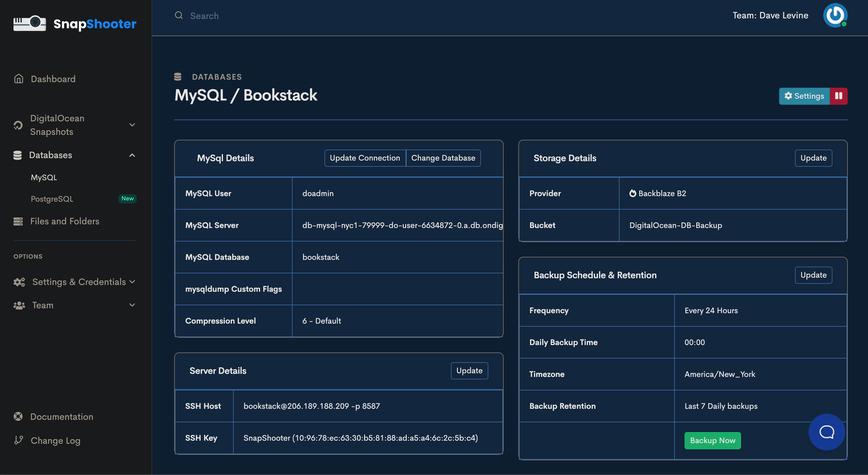The image size is (868, 475).
Task: Click the Backup Now button
Action: click(712, 440)
